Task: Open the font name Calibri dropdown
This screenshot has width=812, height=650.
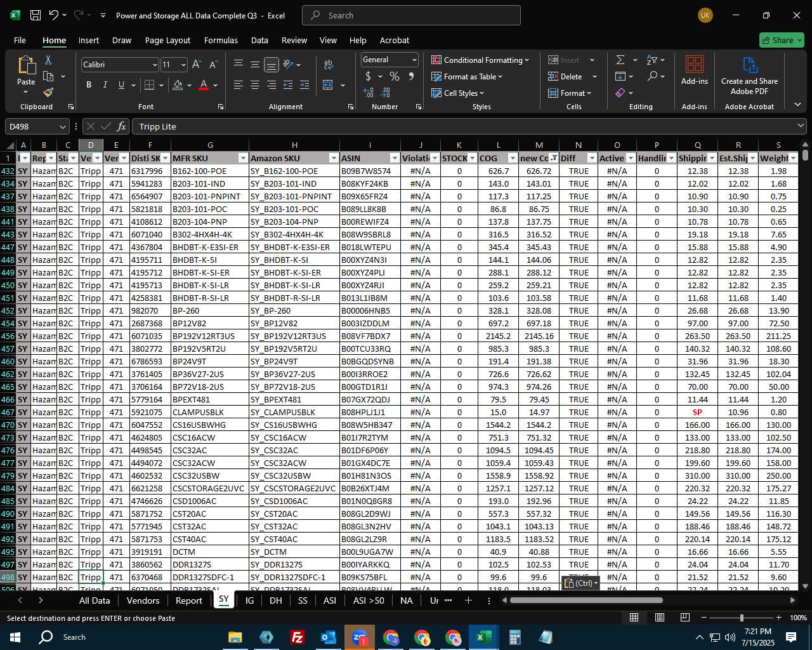Action: coord(154,65)
